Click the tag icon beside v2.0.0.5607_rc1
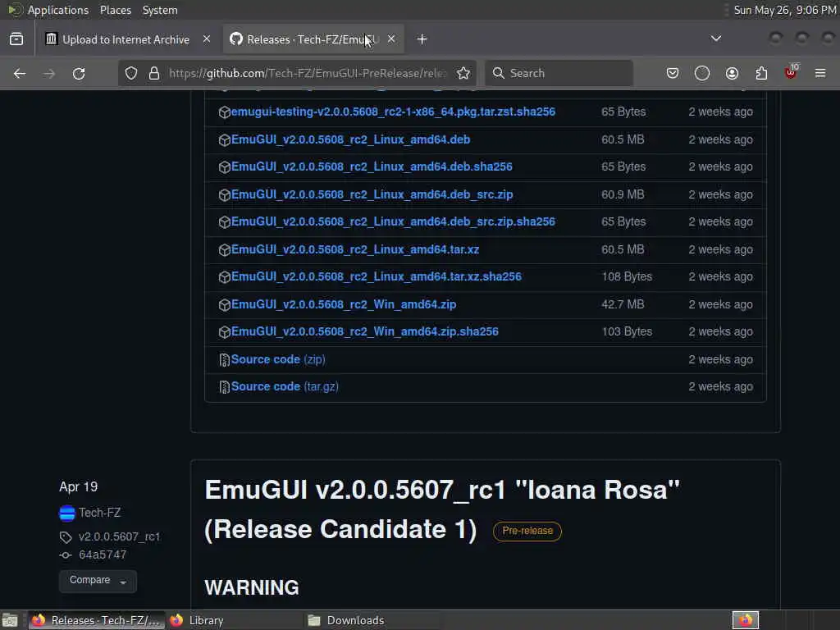 click(x=66, y=536)
